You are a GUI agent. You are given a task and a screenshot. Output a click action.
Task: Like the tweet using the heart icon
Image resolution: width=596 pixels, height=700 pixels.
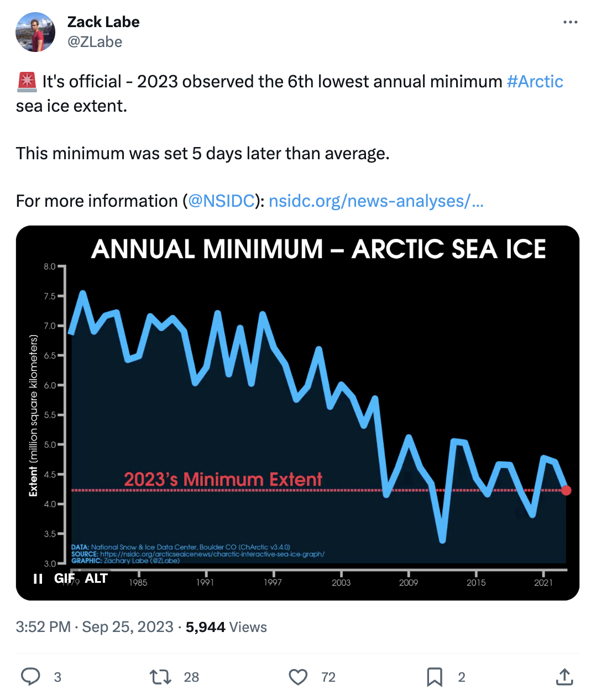(x=298, y=677)
